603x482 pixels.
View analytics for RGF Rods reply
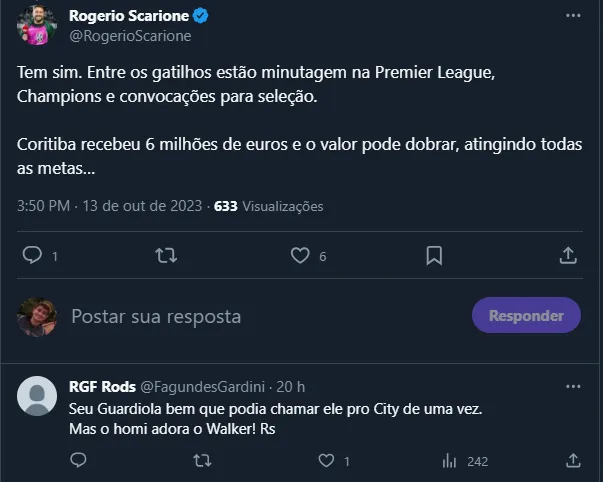[x=450, y=461]
